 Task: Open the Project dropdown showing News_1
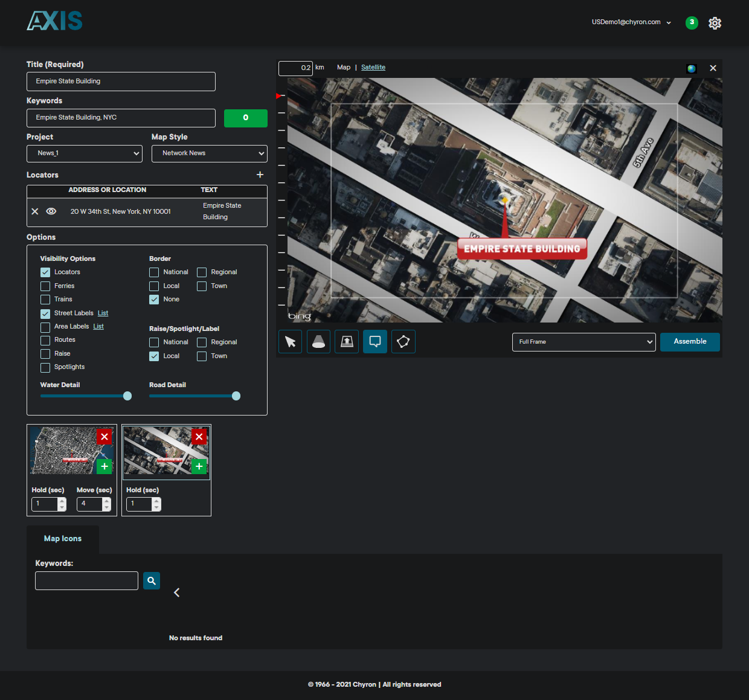coord(85,153)
